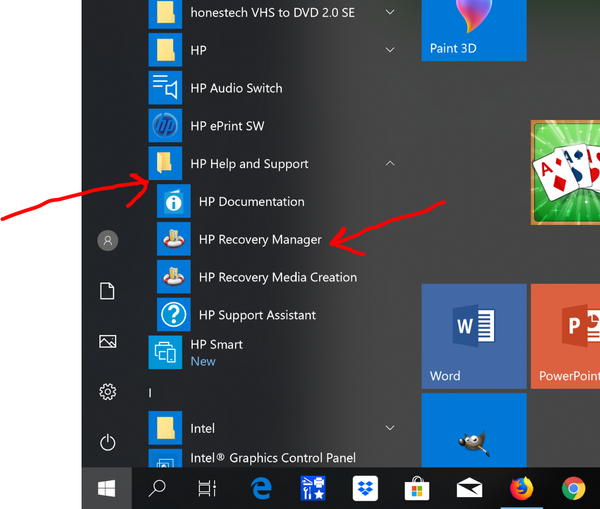Screen dimensions: 600x509
Task: Click HP Recovery Media Creation icon
Action: (174, 277)
